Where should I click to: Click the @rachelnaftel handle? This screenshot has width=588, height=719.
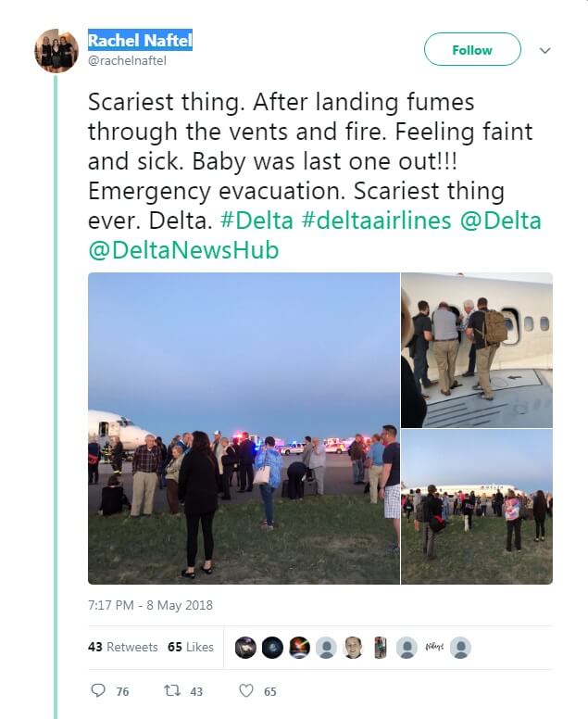pos(125,59)
